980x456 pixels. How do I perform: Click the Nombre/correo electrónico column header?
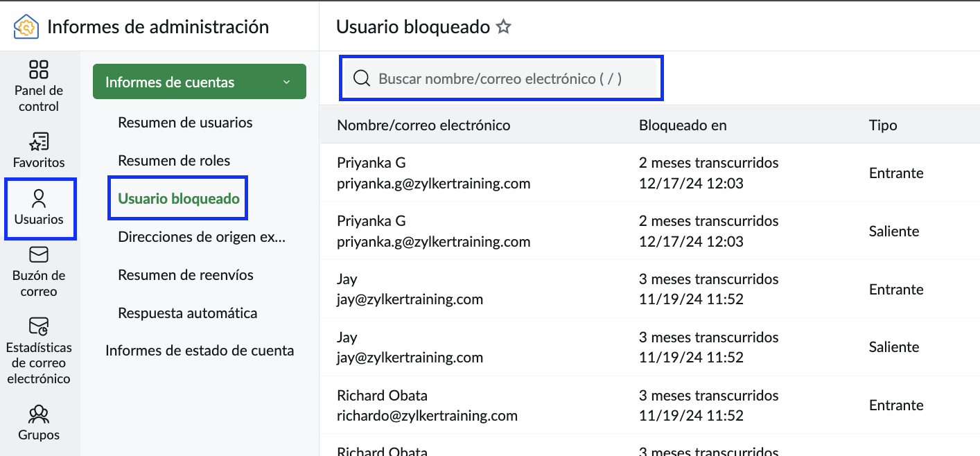coord(423,125)
